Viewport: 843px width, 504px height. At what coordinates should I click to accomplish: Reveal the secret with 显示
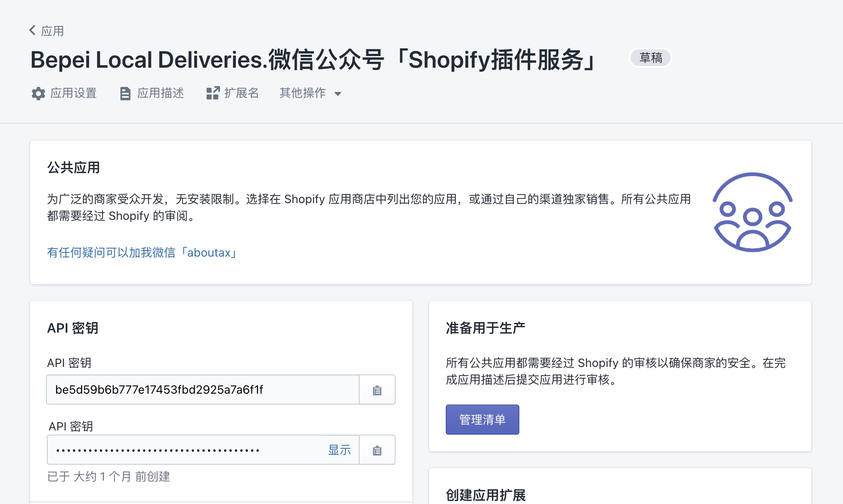click(340, 450)
